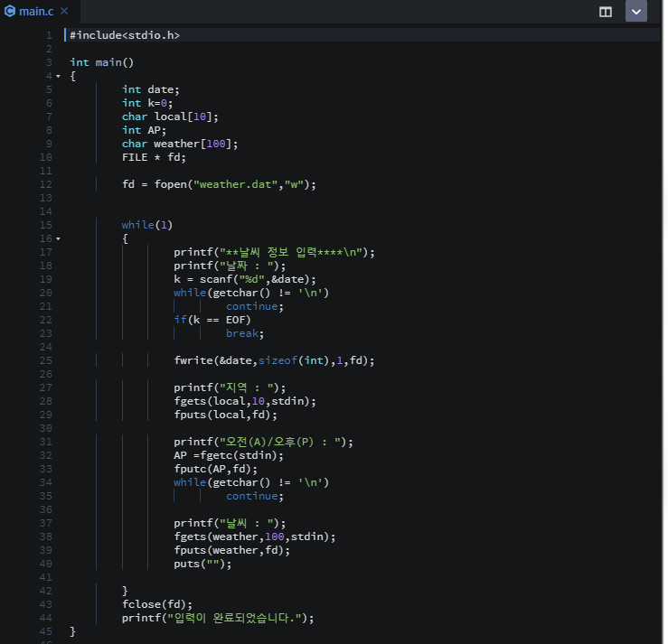Click 'AP =fgetc(stdin);' line
The width and height of the screenshot is (668, 644).
click(x=229, y=455)
